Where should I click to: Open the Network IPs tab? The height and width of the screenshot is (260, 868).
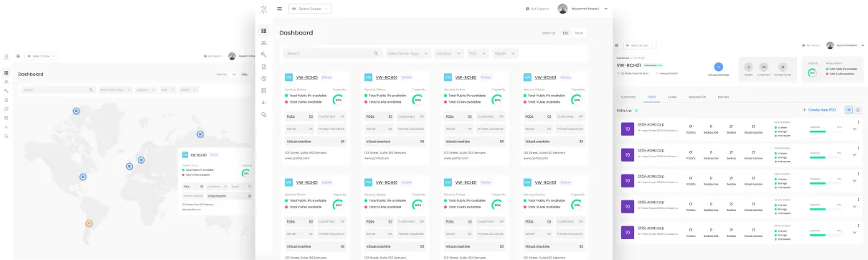697,96
